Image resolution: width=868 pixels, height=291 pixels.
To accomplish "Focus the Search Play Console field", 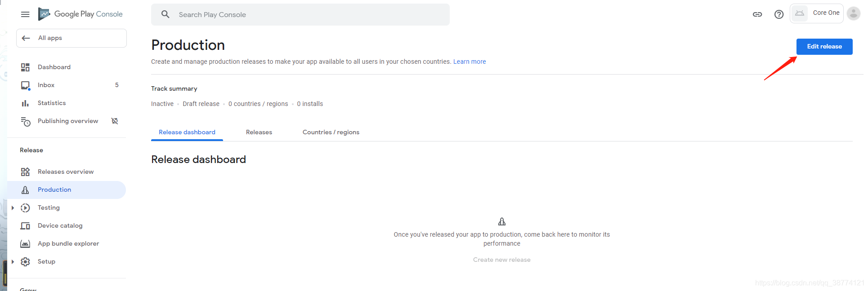I will pos(300,15).
